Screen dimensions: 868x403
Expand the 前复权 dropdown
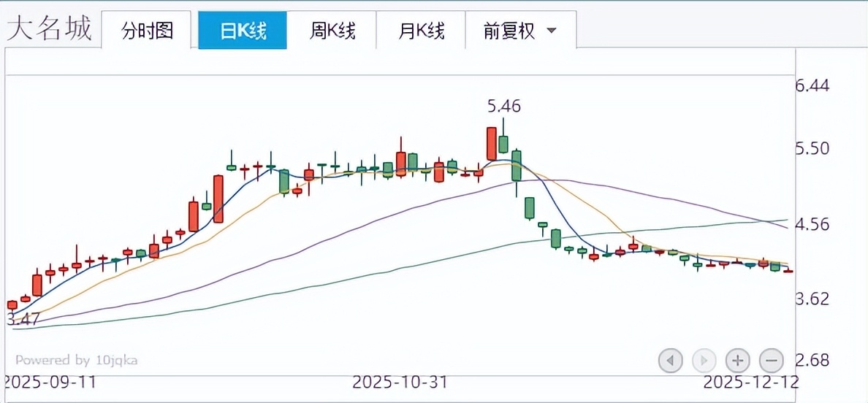coord(519,31)
